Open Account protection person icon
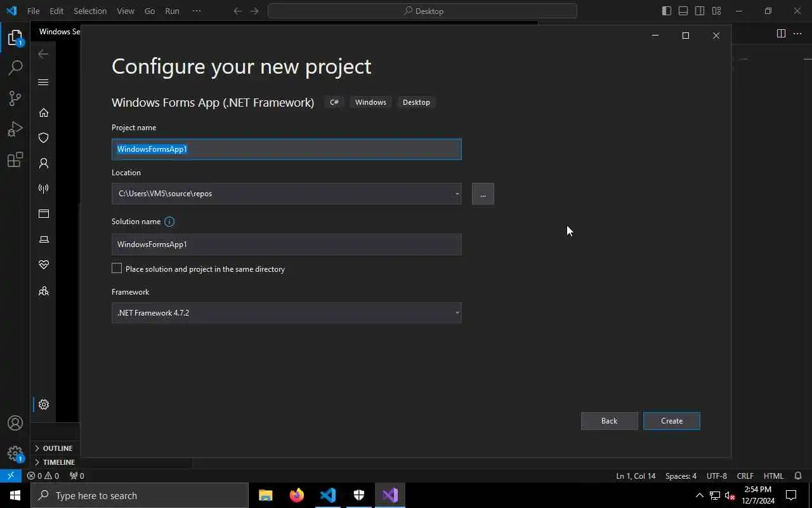 44,163
